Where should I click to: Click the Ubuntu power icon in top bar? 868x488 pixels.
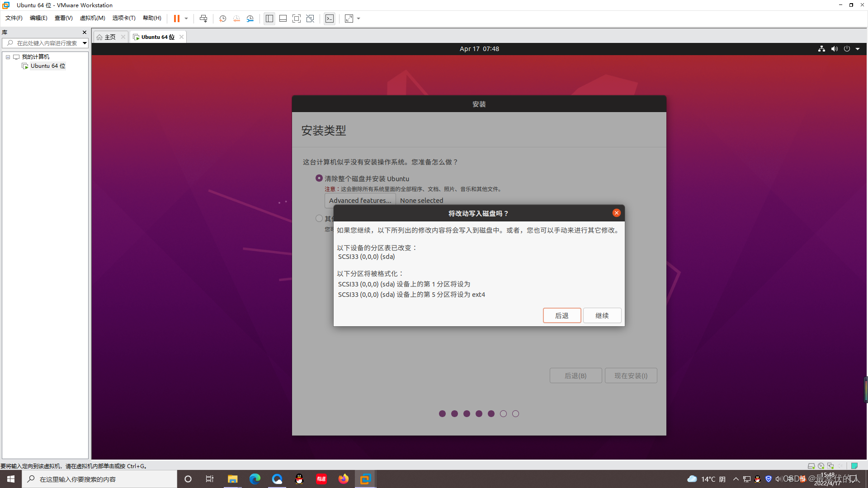[x=847, y=49]
